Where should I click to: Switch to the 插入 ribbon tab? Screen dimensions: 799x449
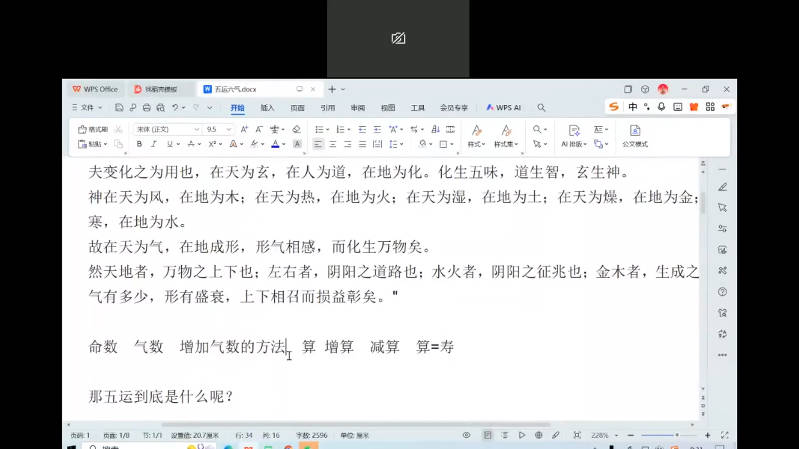(267, 107)
